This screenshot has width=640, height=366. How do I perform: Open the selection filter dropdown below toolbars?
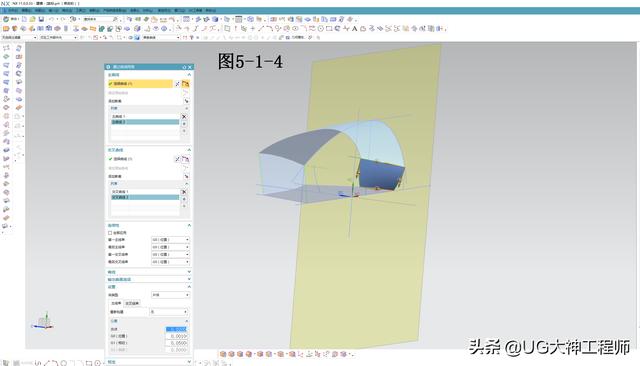[x=19, y=37]
